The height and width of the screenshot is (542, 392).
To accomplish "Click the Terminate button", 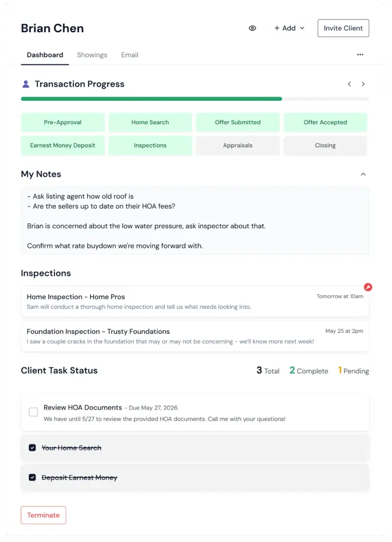I will point(44,515).
